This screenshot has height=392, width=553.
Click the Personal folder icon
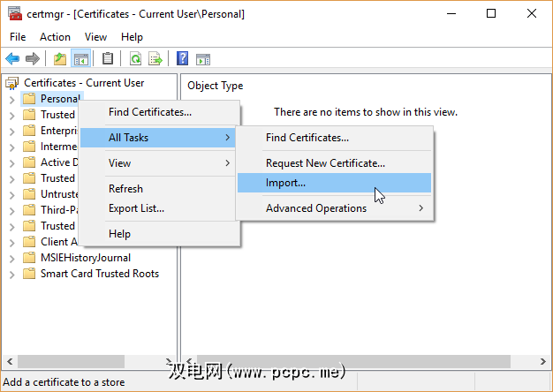click(29, 99)
